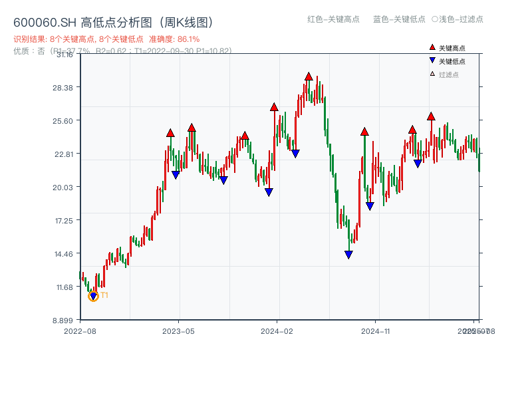Viewport: 532px width, 399px height.
Task: Click the y-axis label 20.03
Action: [x=63, y=188]
